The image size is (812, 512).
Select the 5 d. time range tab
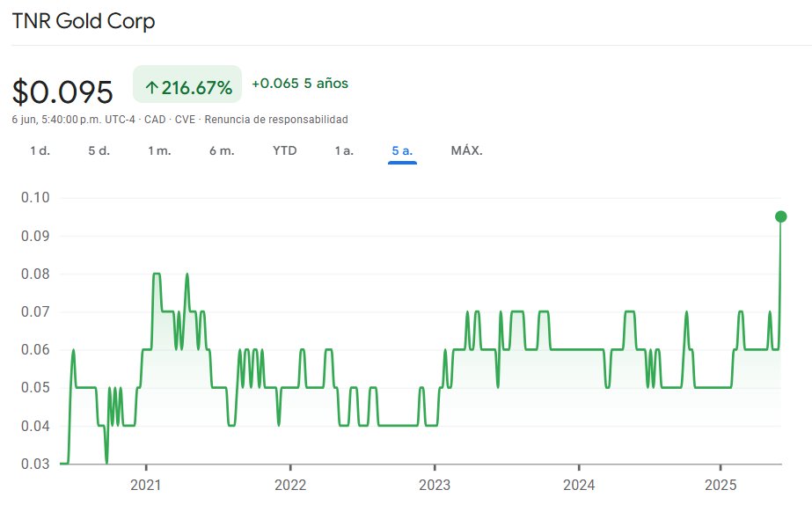[x=99, y=150]
